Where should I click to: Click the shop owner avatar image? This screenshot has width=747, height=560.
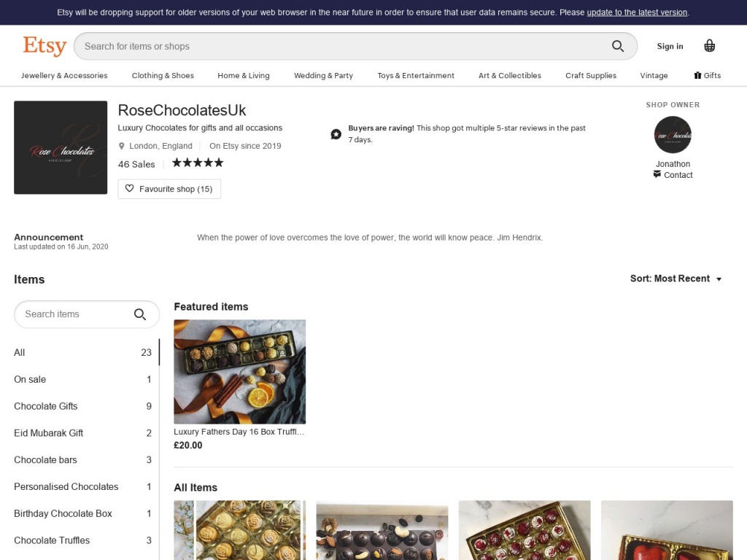pos(673,135)
